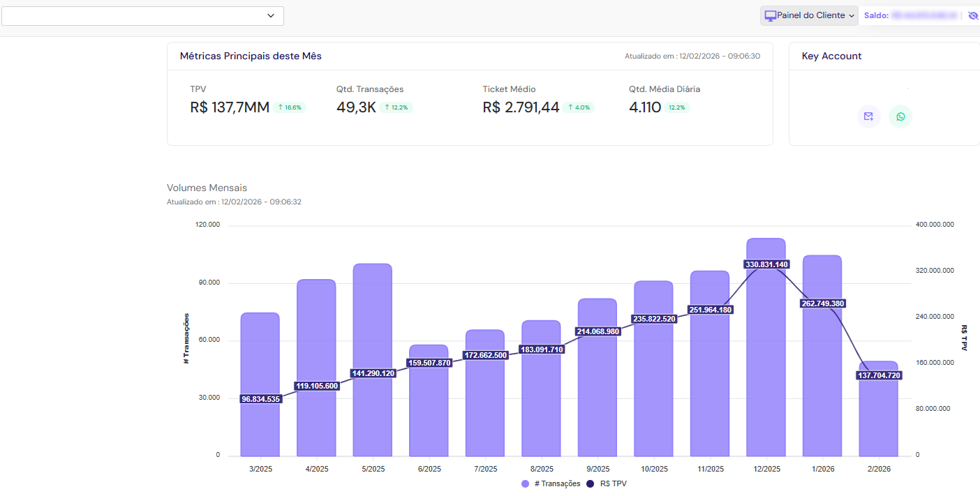The height and width of the screenshot is (496, 980).
Task: Click the monitor icon beside Painel do Cliente
Action: [x=771, y=15]
